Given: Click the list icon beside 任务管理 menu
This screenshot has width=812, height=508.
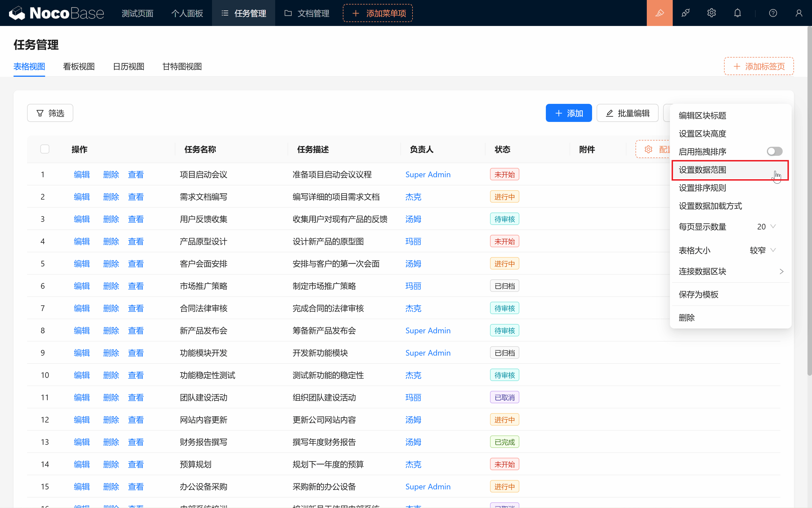Looking at the screenshot, I should [225, 13].
